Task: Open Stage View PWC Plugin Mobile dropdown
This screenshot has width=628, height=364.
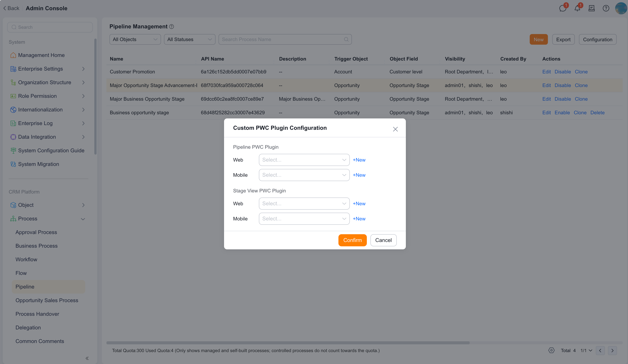Action: pos(304,219)
